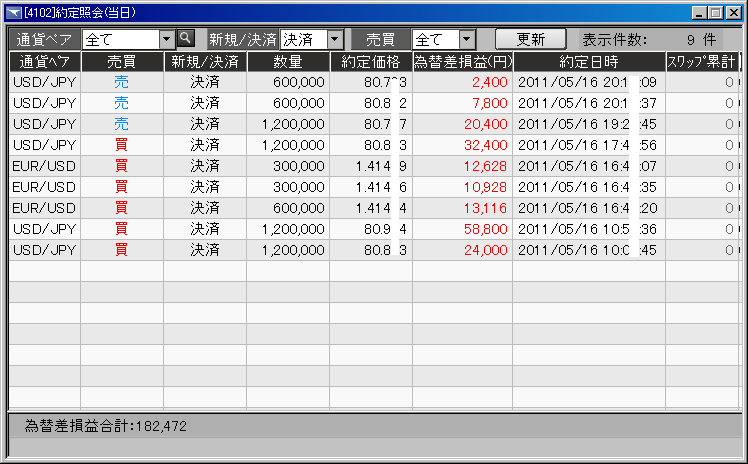748x464 pixels.
Task: Click the 約定価格 column header
Action: [x=370, y=61]
